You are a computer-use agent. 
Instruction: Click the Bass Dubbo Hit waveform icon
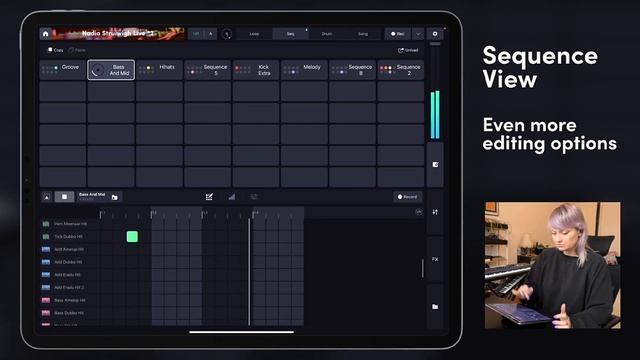coord(46,313)
